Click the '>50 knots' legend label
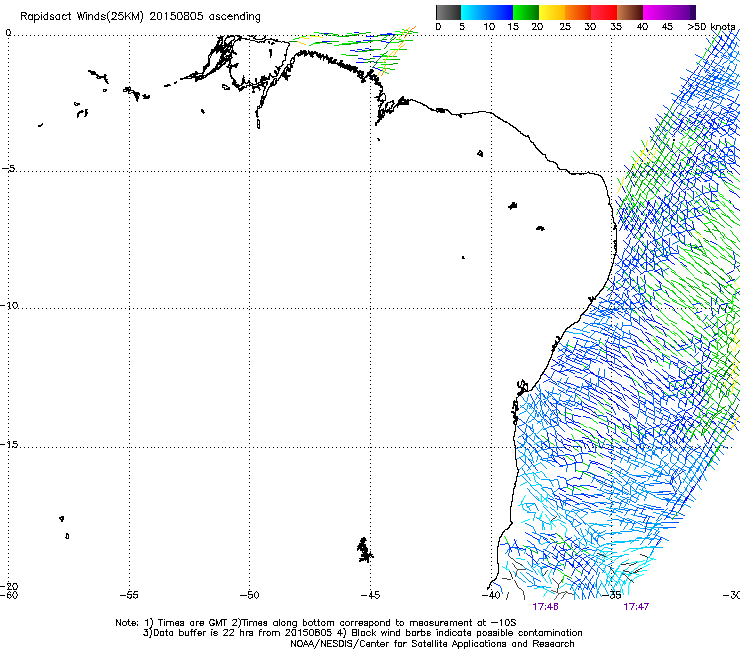 711,27
